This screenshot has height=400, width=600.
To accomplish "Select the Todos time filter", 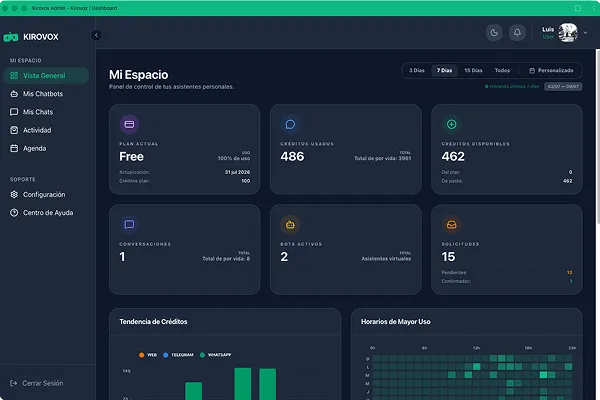I will [x=502, y=70].
